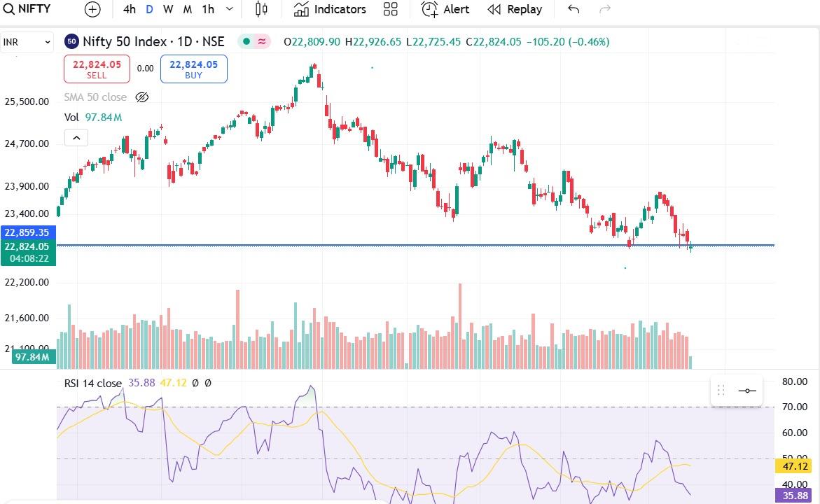Click the -105.20 (-0.46%) change value
Image resolution: width=820 pixels, height=504 pixels.
(x=568, y=42)
